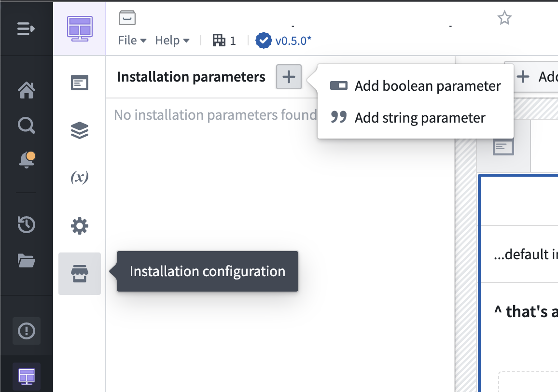
Task: Open the v0.5.0* version selector
Action: (293, 41)
